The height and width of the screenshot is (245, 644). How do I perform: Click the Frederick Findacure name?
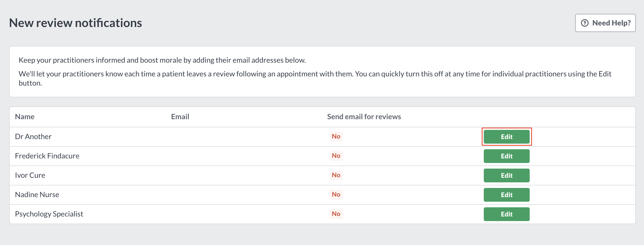coord(47,156)
